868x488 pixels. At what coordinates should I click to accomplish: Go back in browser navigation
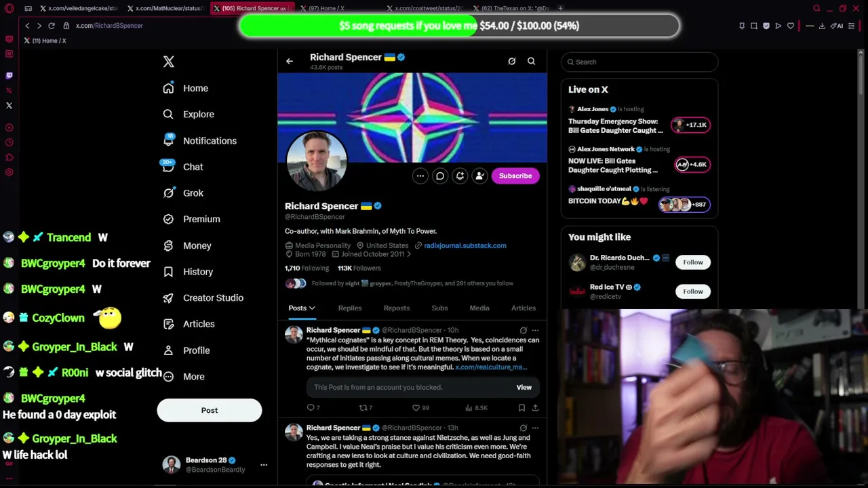pyautogui.click(x=27, y=26)
